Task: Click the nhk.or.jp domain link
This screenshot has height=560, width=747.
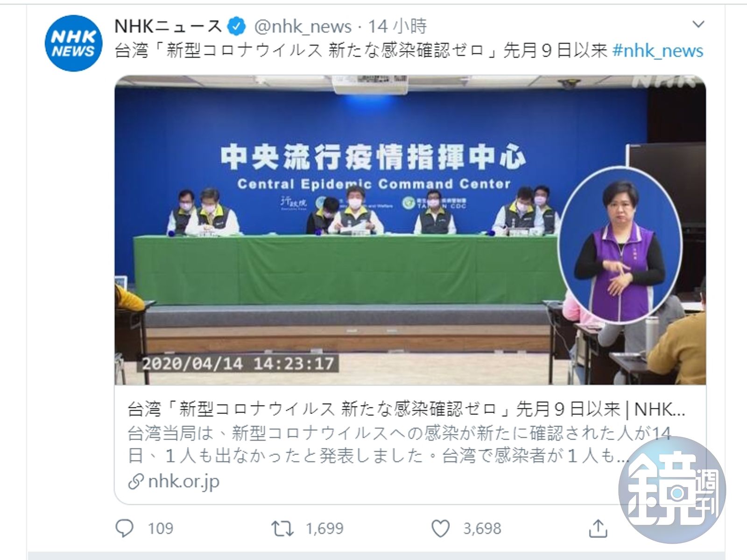Action: coord(183,482)
